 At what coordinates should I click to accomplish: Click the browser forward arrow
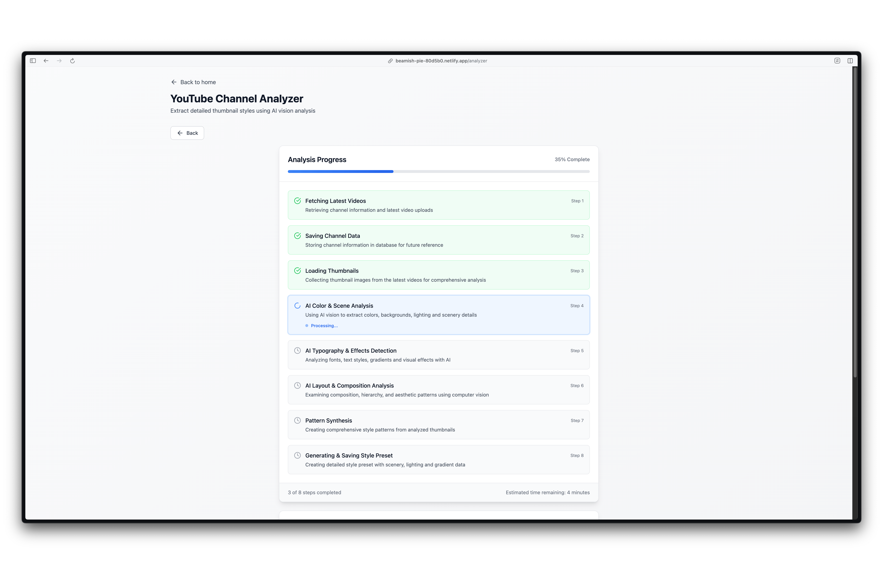59,61
